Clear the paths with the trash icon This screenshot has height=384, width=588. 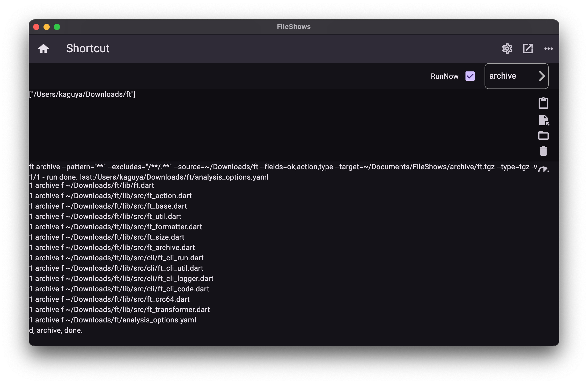pyautogui.click(x=543, y=151)
